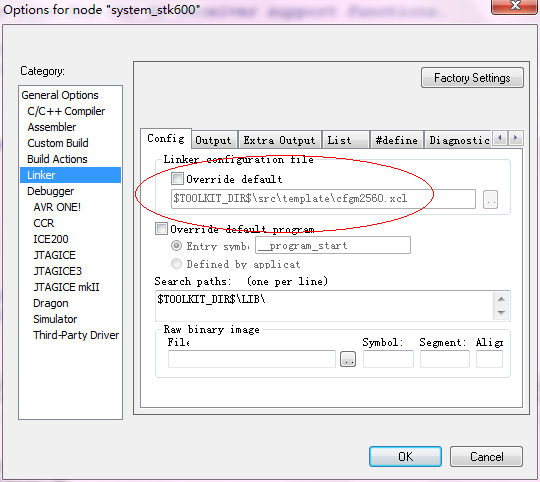Screen dimensions: 540x482
Task: Switch to the Output tab
Action: [x=214, y=140]
